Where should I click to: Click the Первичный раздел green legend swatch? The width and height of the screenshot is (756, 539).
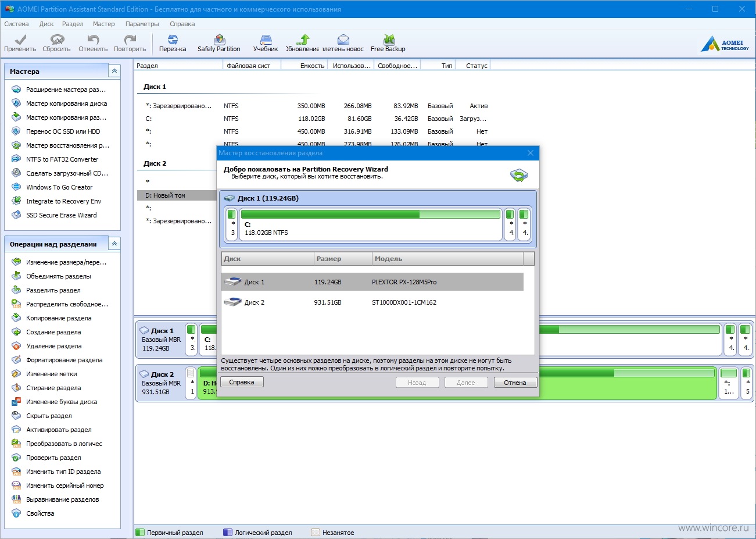click(x=140, y=532)
